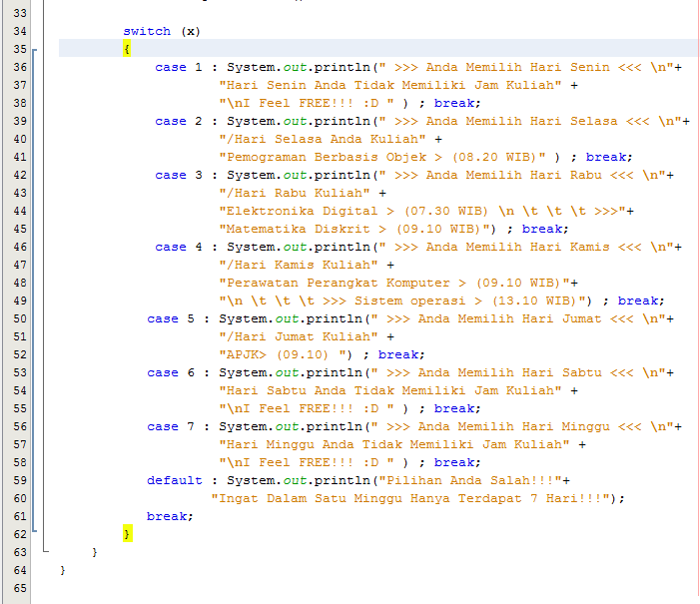Click the highlighted opening brace on line 35

127,49
